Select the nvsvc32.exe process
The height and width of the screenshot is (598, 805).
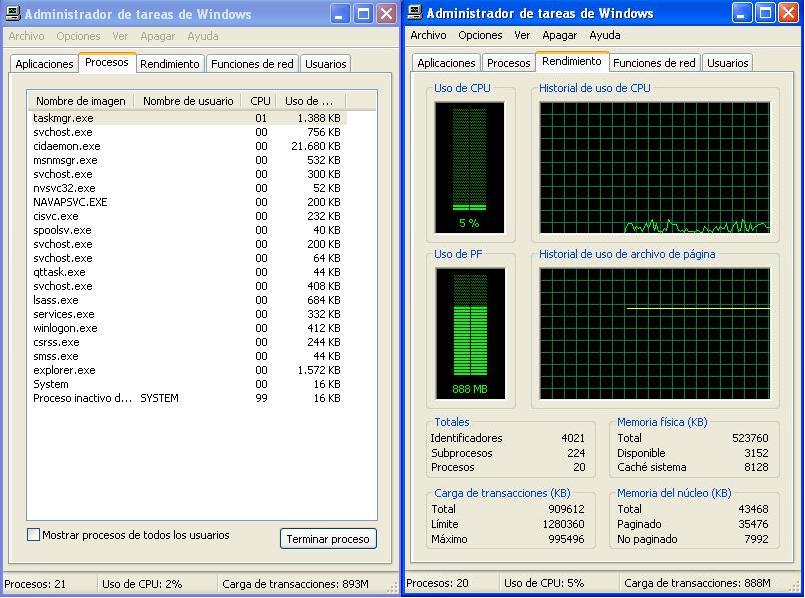187,188
